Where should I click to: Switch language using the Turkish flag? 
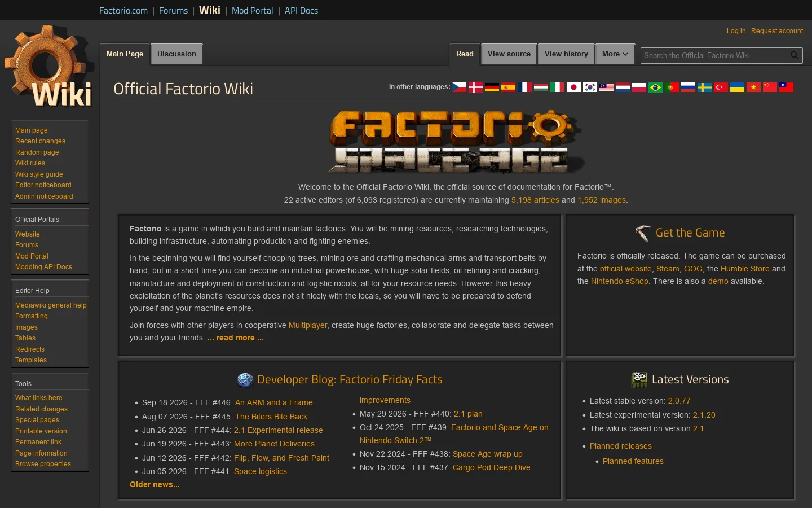pos(721,87)
